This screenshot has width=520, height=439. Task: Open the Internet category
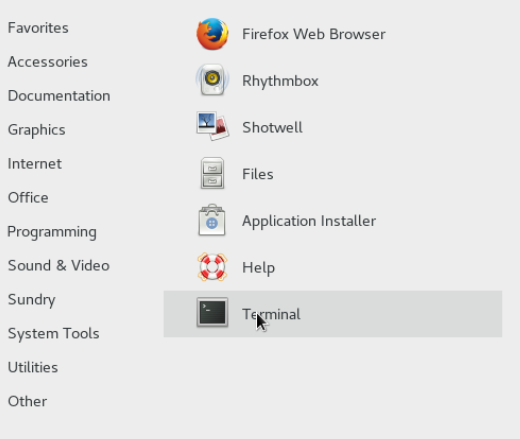35,164
